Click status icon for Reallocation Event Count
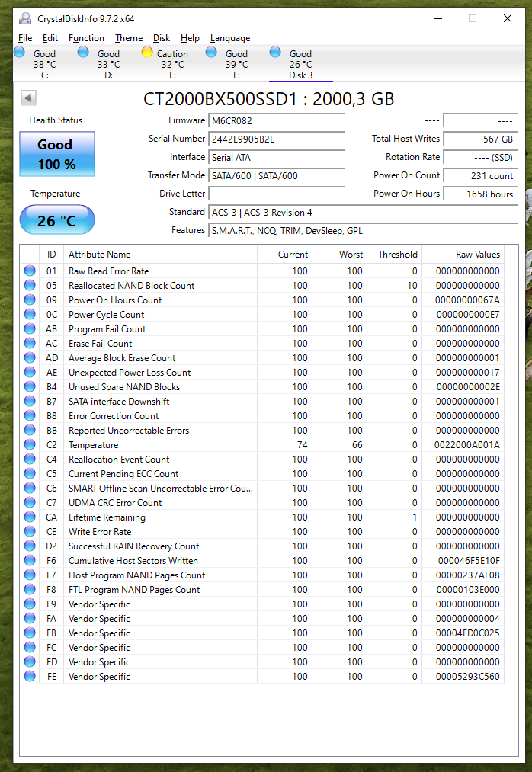Screen dimensions: 532x772 [30, 459]
